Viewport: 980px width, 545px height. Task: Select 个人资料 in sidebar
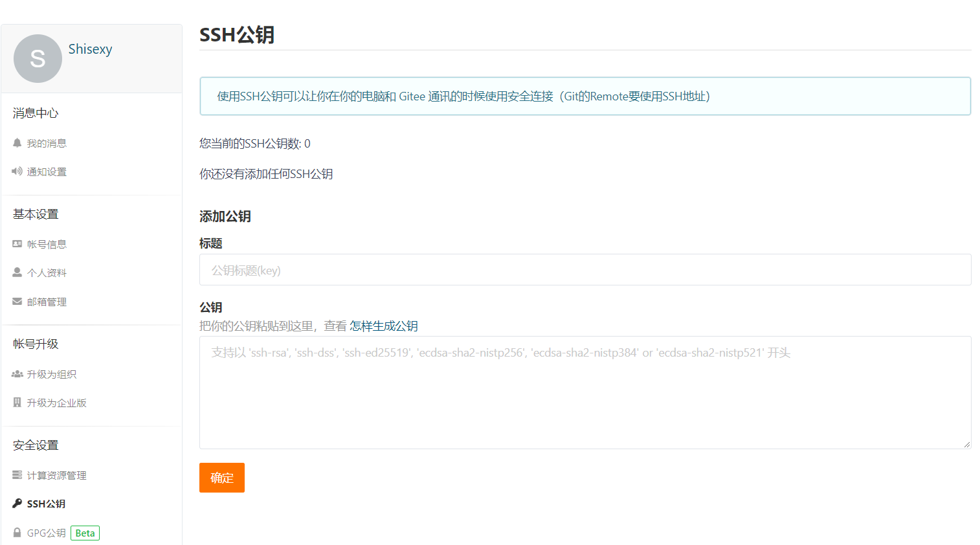47,272
